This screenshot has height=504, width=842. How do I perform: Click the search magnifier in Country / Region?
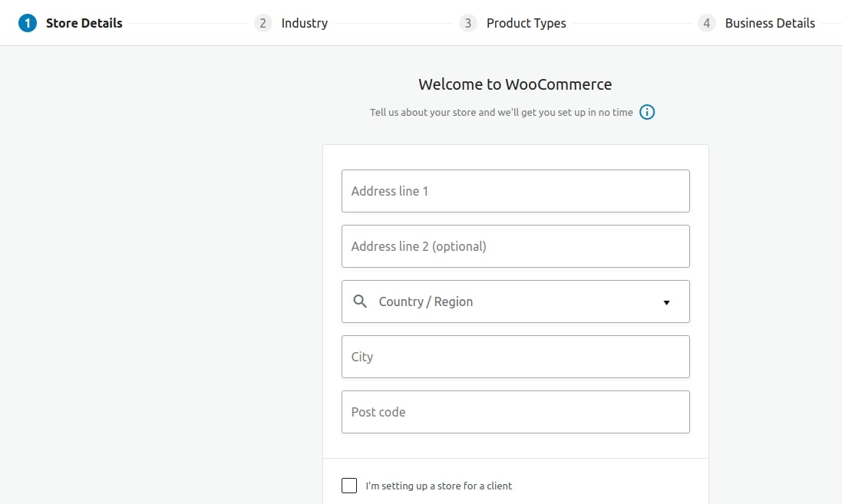tap(360, 301)
